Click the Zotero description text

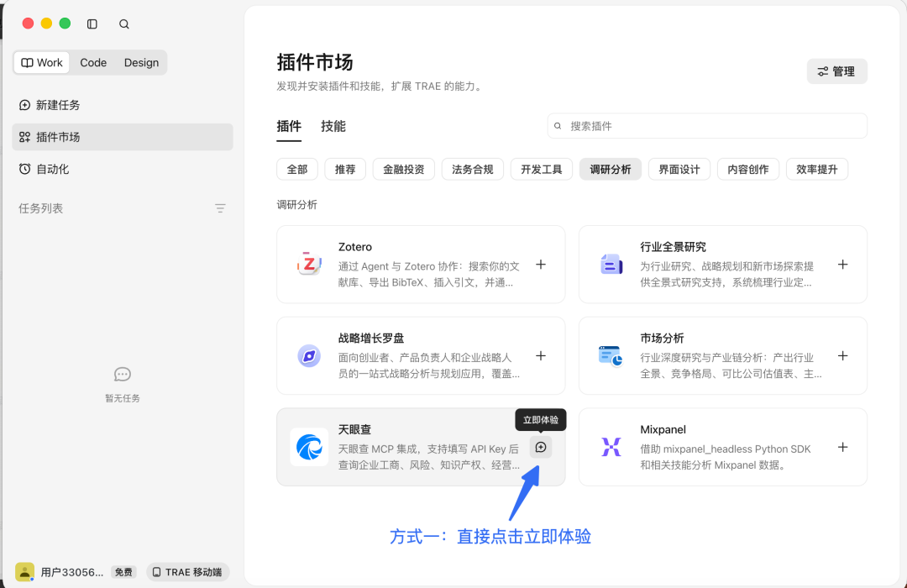(428, 275)
